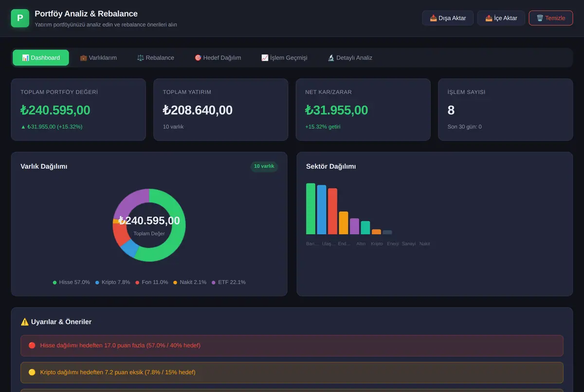Click the ETF 22.1% legend entry

click(x=228, y=282)
